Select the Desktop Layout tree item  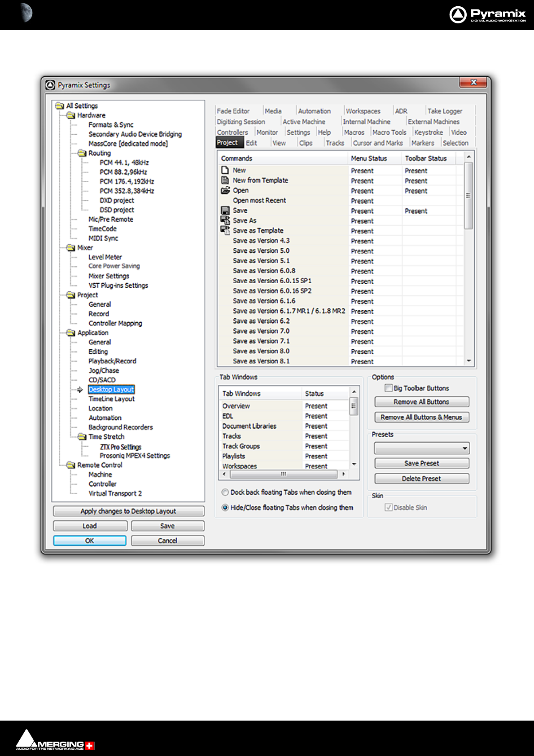tap(111, 389)
